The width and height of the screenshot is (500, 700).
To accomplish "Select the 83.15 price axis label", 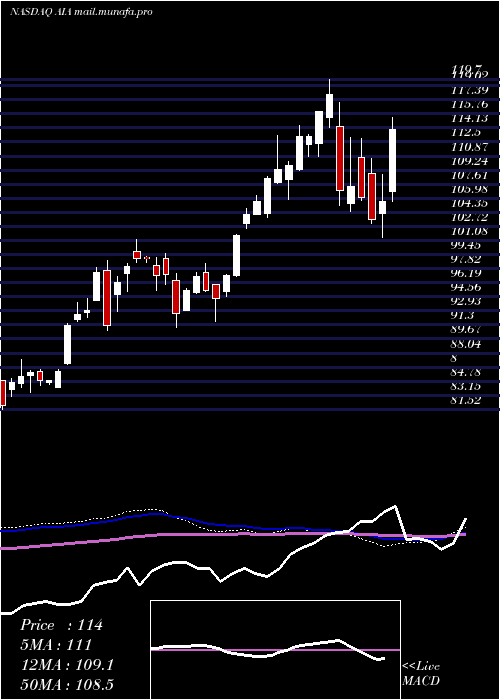I will [x=467, y=387].
